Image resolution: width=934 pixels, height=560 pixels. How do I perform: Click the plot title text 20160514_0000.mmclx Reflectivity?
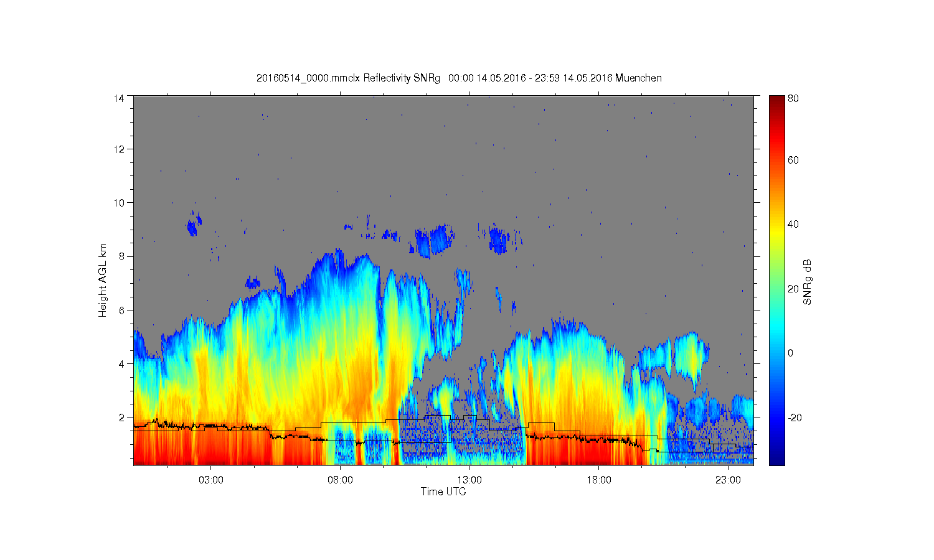[x=334, y=78]
